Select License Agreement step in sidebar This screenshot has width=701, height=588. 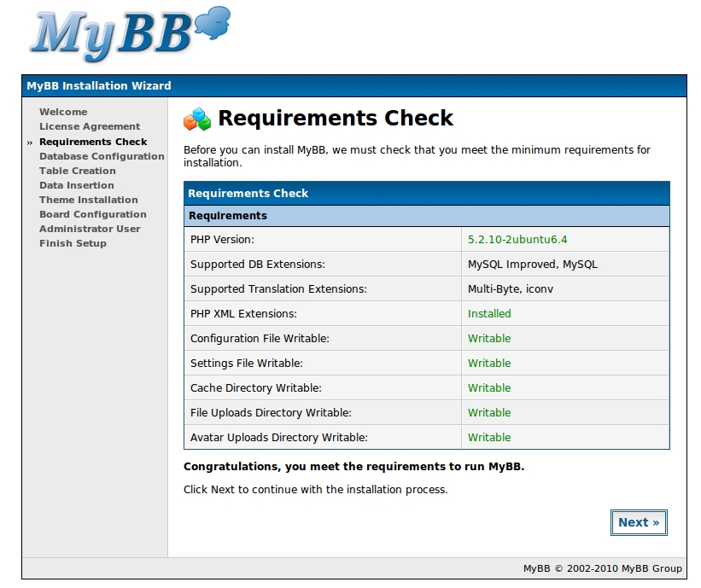pos(90,126)
